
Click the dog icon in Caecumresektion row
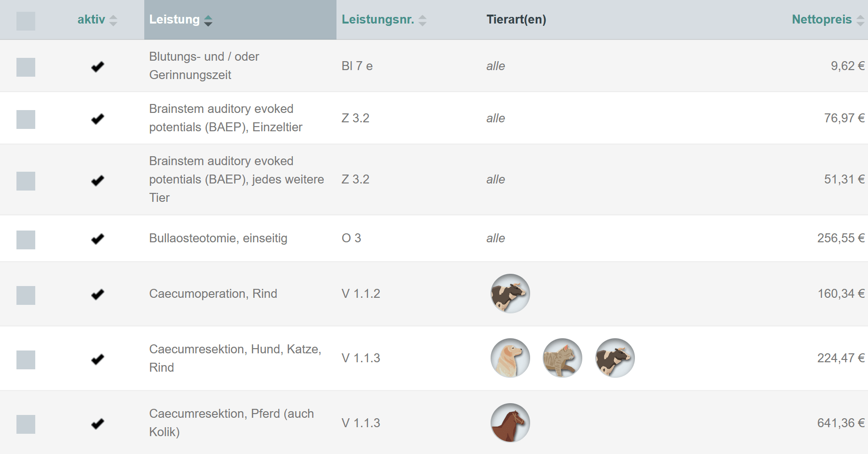[510, 358]
